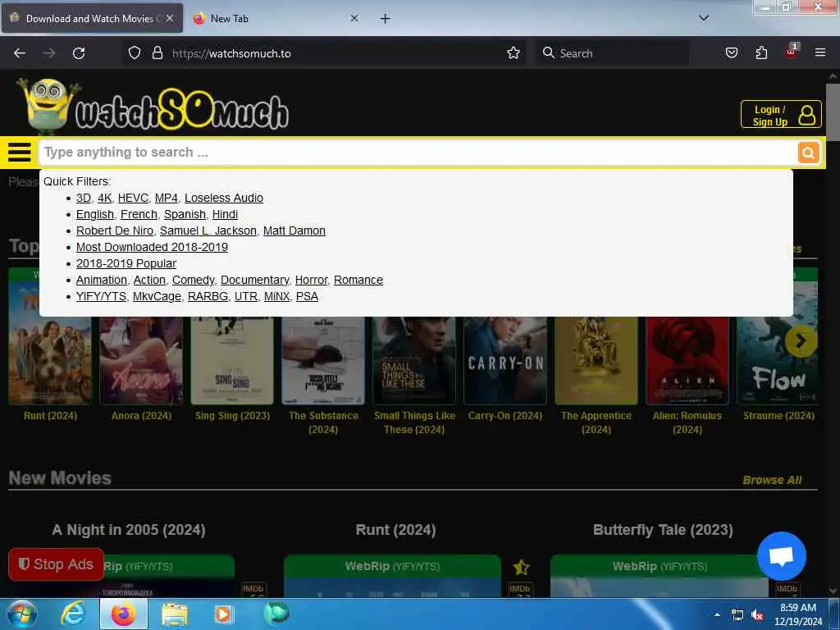Screen dimensions: 840x630
Task: Reload the current page
Action: click(79, 53)
